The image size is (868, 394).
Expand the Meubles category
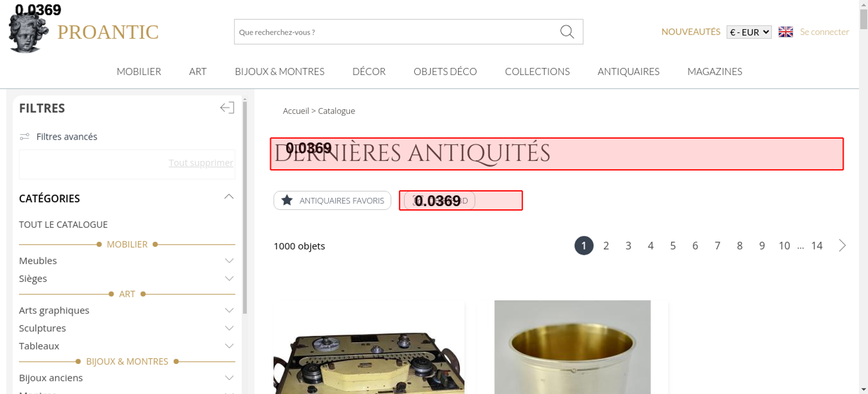[229, 261]
